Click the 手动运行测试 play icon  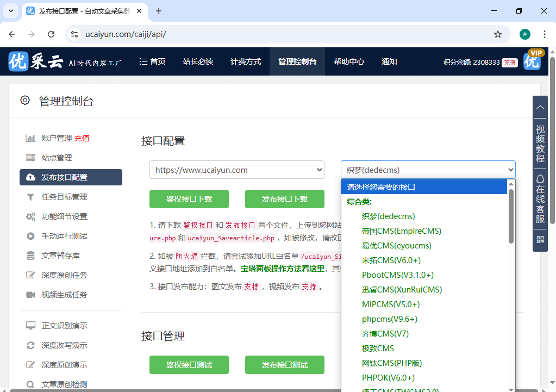tap(31, 235)
